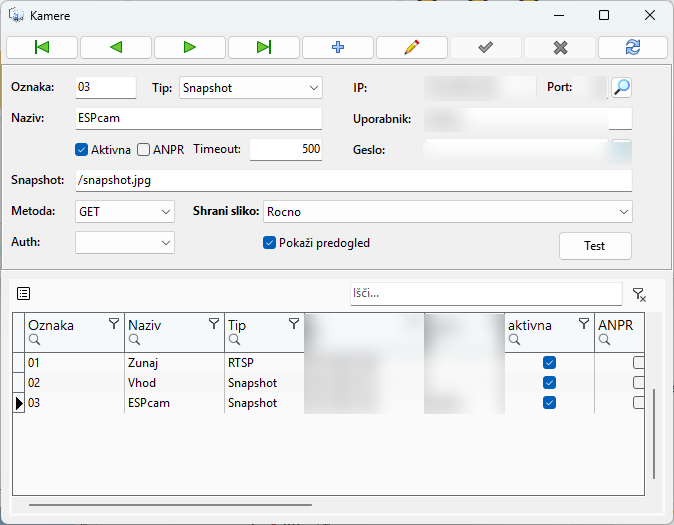Viewport: 674px width, 525px height.
Task: Open aktivna column filter funnel
Action: pos(584,324)
